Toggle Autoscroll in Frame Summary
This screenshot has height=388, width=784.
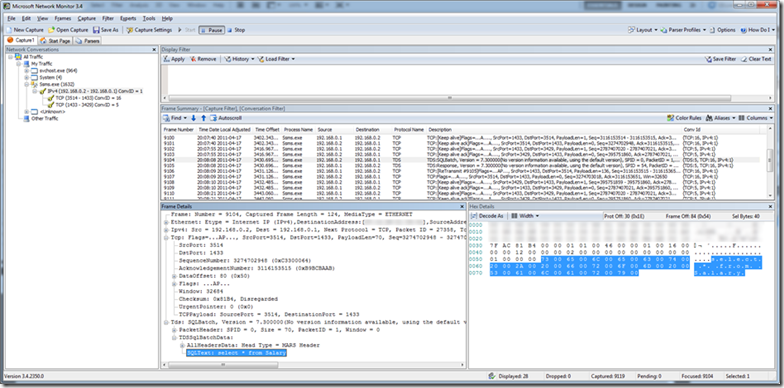226,118
